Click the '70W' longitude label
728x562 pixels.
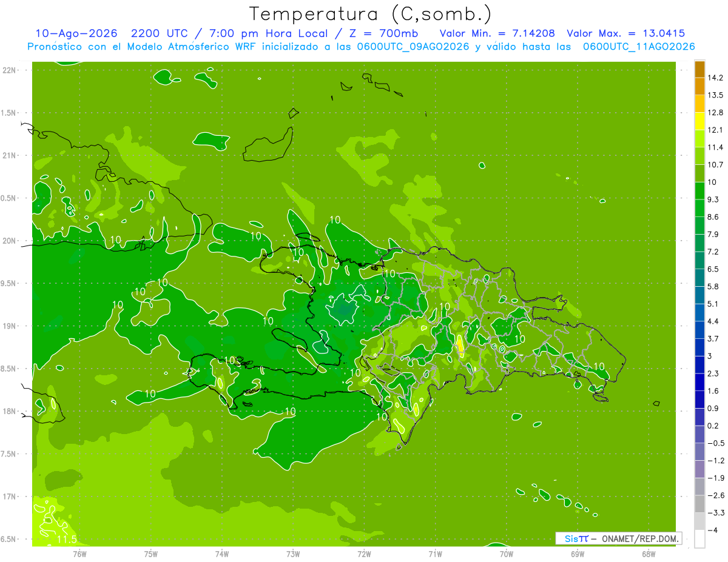coord(507,554)
